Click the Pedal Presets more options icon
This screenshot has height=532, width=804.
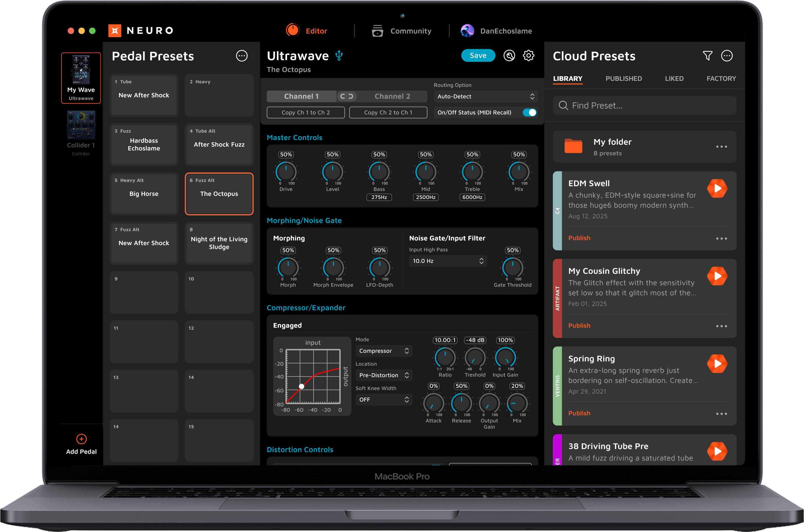(242, 56)
